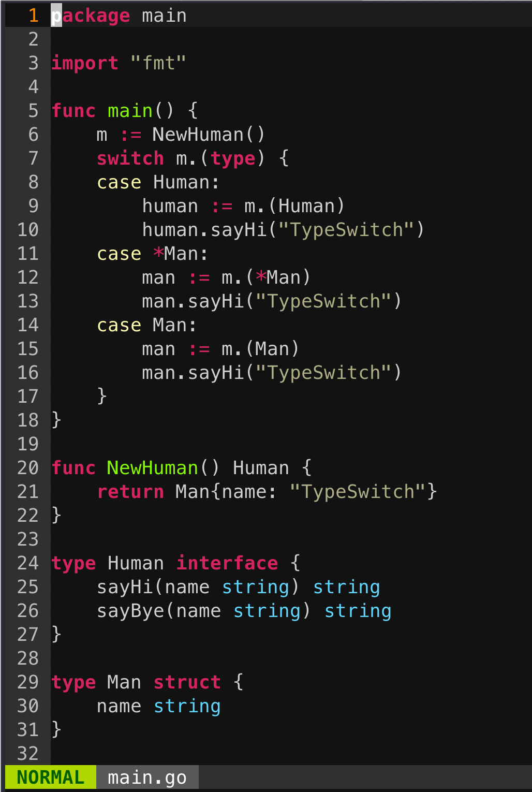Image resolution: width=532 pixels, height=792 pixels.
Task: Click the NewHuman function definition name
Action: (153, 468)
